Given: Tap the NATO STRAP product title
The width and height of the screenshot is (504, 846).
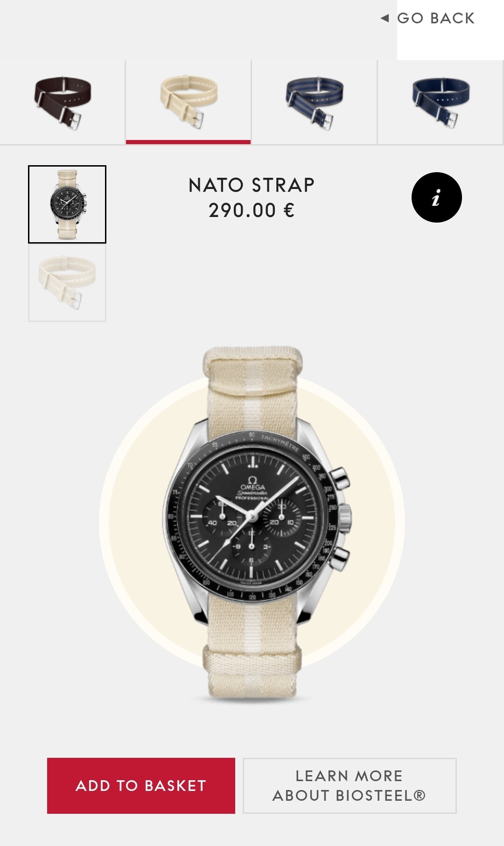Looking at the screenshot, I should [252, 185].
